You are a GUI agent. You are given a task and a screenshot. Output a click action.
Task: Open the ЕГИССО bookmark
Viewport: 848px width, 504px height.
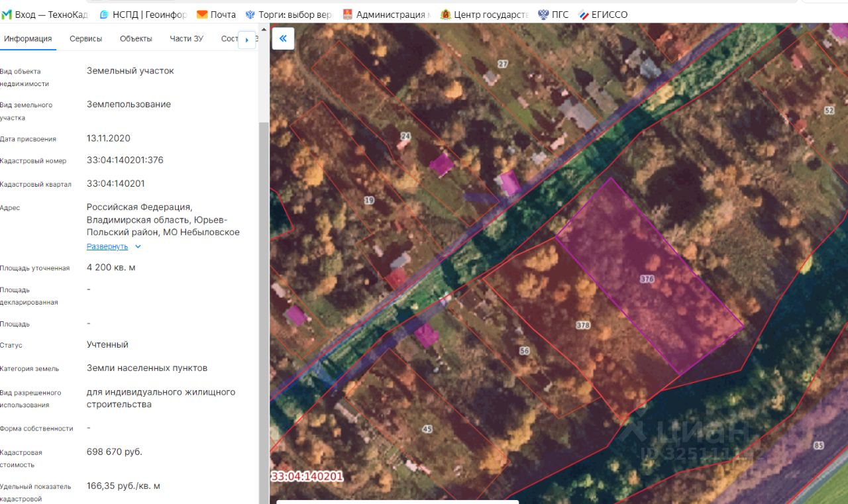coord(603,15)
